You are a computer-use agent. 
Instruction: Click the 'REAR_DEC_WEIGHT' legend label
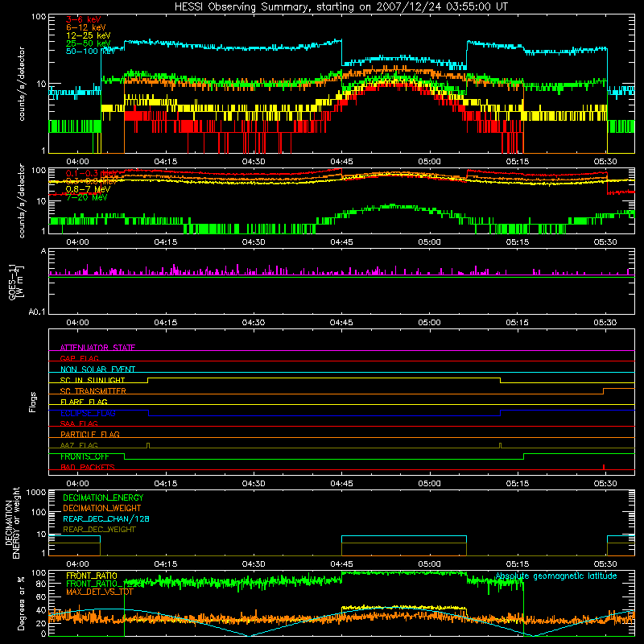(x=99, y=530)
